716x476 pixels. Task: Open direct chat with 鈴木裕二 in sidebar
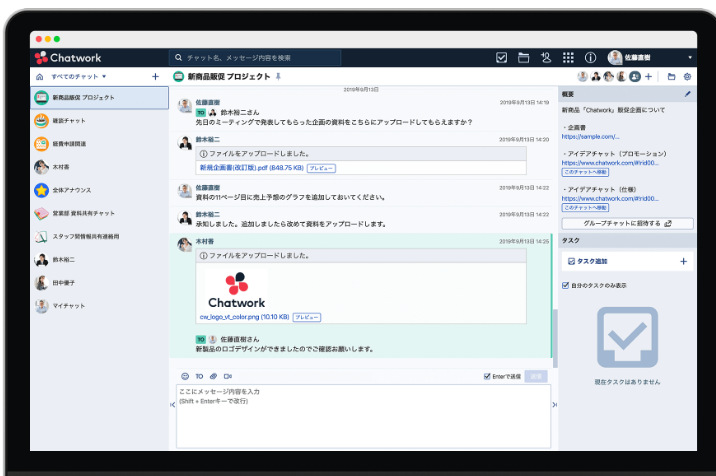point(100,259)
